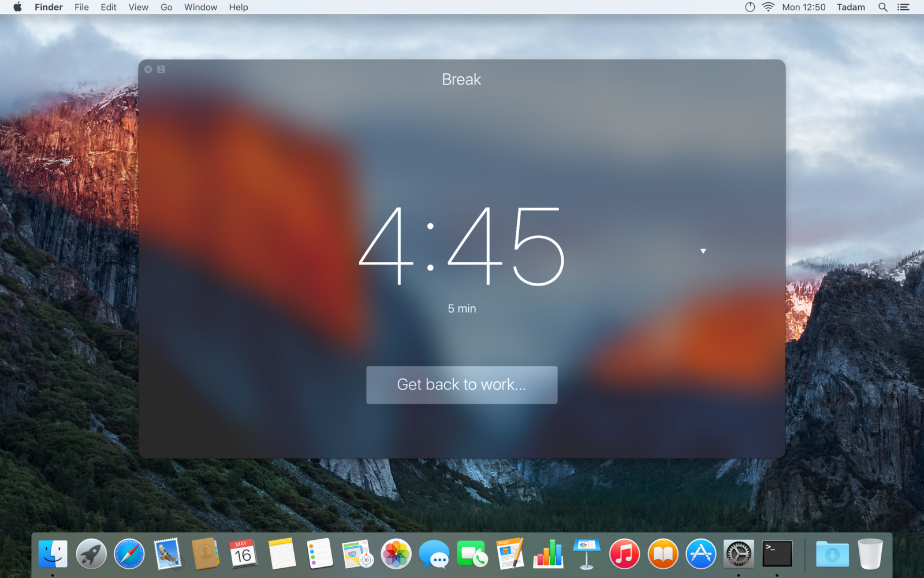The height and width of the screenshot is (578, 924).
Task: Open Keynote from the Dock
Action: [x=586, y=554]
